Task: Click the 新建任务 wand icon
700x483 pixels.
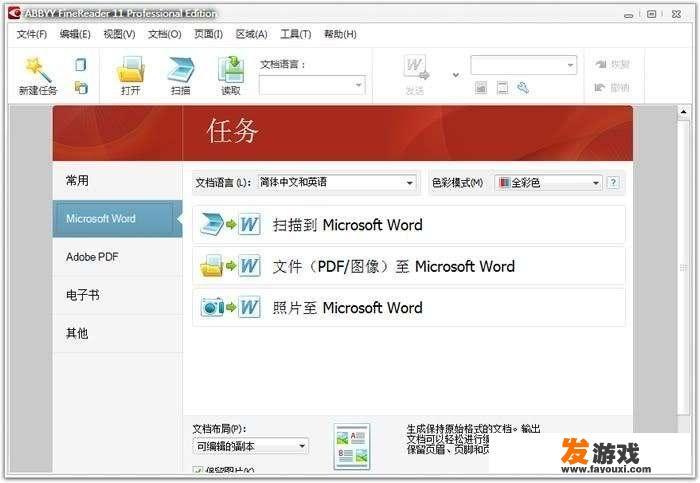Action: (x=38, y=70)
